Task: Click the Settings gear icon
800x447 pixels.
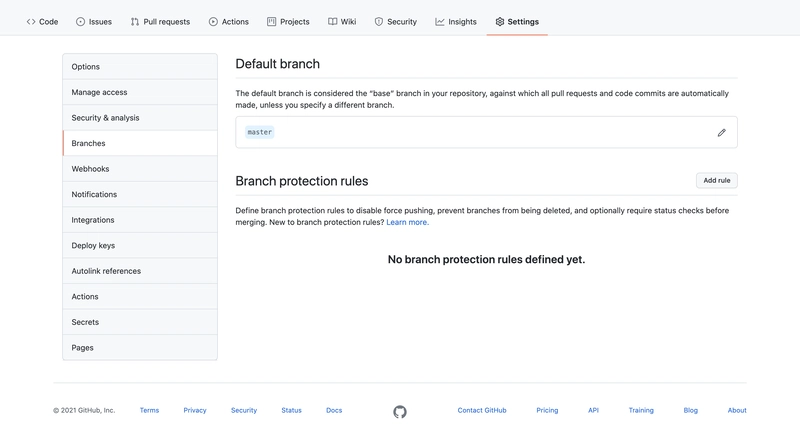Action: click(x=499, y=21)
